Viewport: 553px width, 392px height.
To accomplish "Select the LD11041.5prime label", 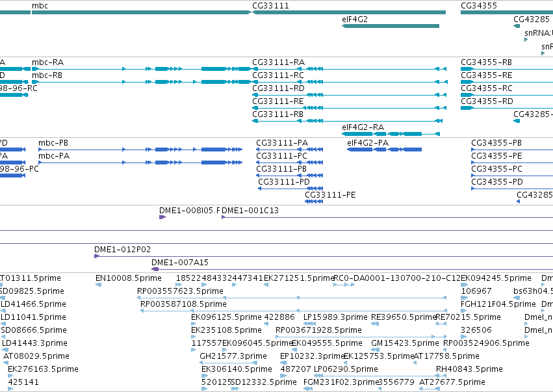I will click(x=34, y=317).
